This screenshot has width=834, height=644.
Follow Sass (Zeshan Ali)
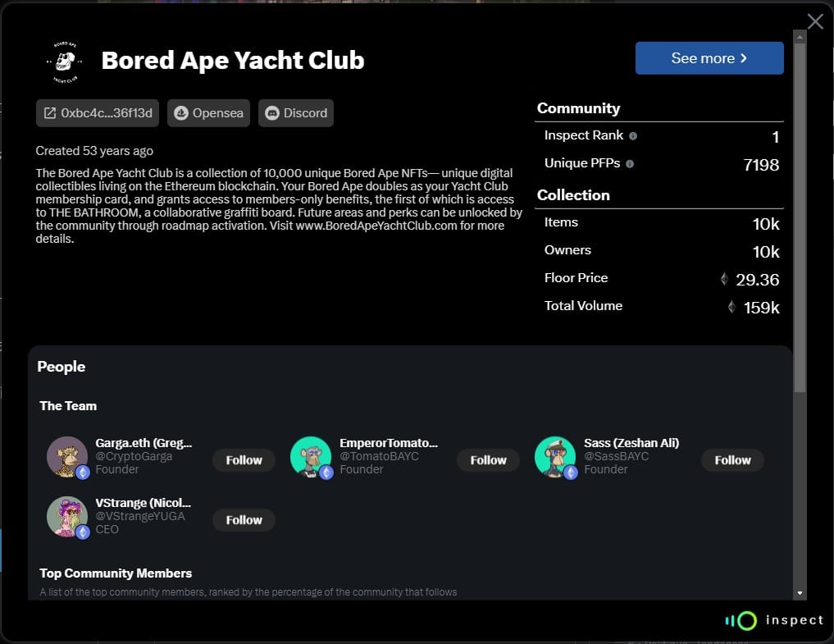click(732, 460)
